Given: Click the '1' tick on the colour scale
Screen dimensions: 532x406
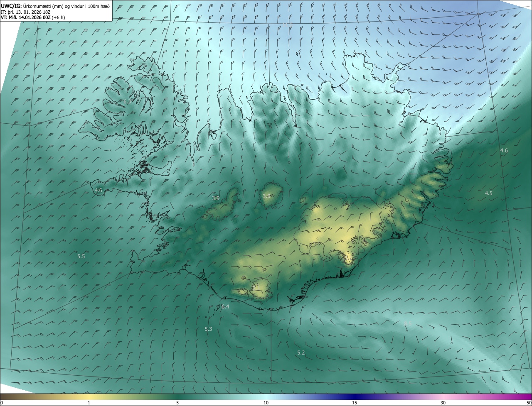Looking at the screenshot, I should pyautogui.click(x=89, y=403).
